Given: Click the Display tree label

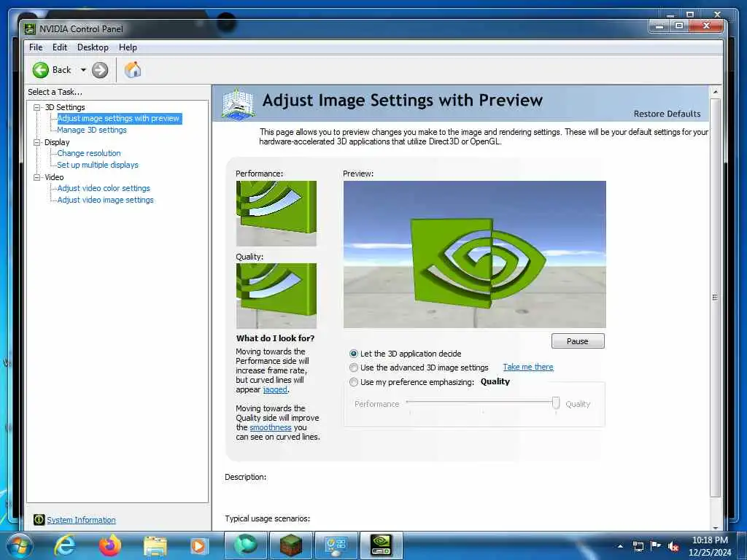Looking at the screenshot, I should pyautogui.click(x=57, y=142).
